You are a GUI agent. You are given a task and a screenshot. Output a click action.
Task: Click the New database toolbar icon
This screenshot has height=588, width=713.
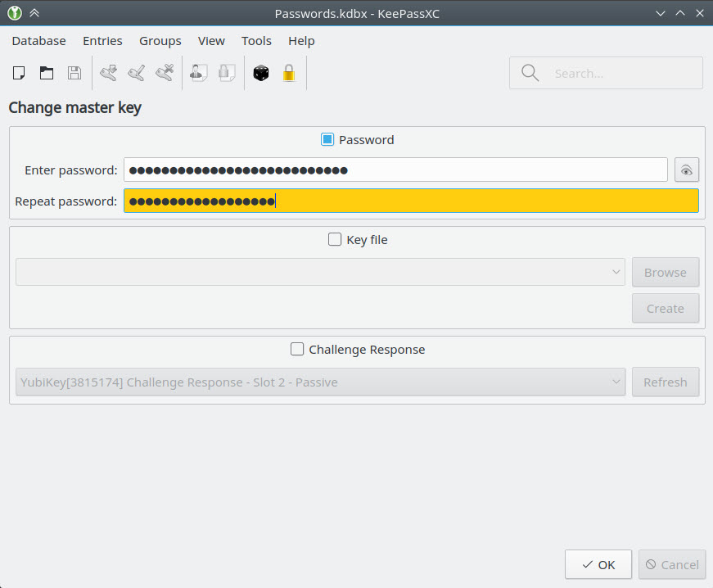pos(19,73)
